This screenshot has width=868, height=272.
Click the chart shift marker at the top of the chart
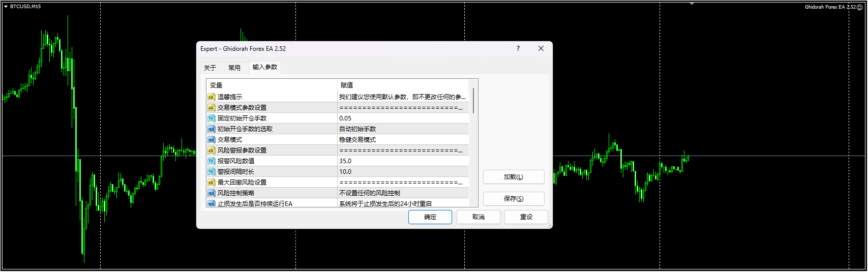click(692, 4)
